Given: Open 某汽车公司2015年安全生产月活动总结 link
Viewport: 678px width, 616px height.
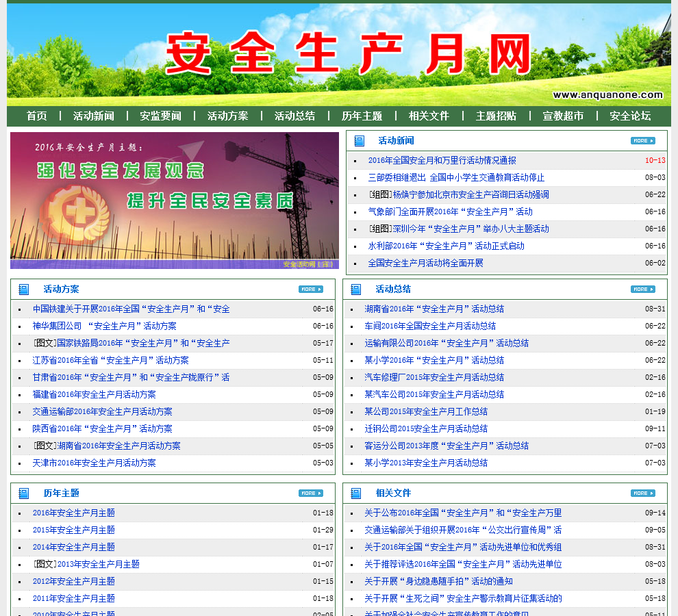Looking at the screenshot, I should 434,395.
